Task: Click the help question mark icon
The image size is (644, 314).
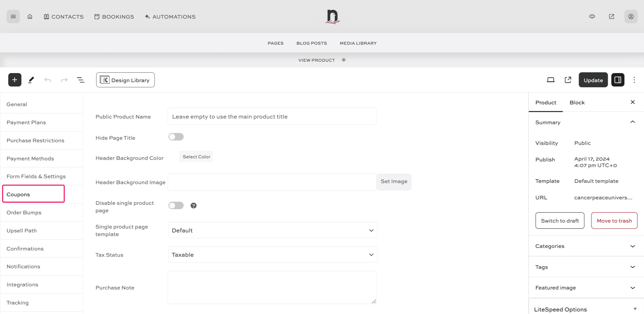Action: pyautogui.click(x=193, y=206)
